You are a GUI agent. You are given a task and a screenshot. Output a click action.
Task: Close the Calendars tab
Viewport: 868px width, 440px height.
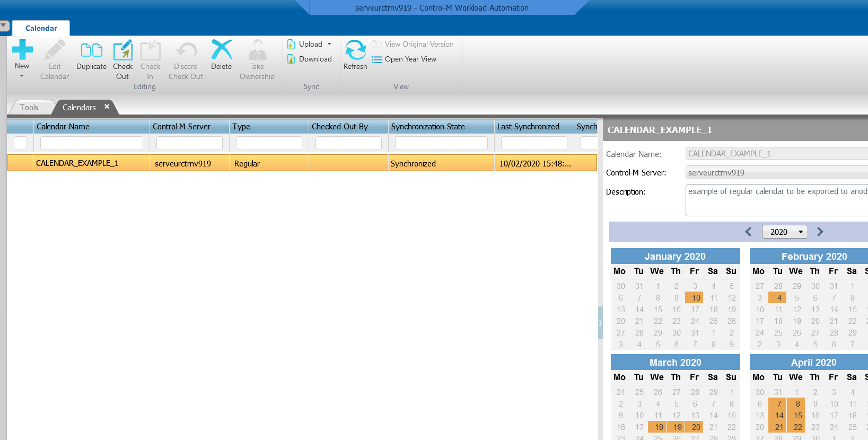pos(107,107)
